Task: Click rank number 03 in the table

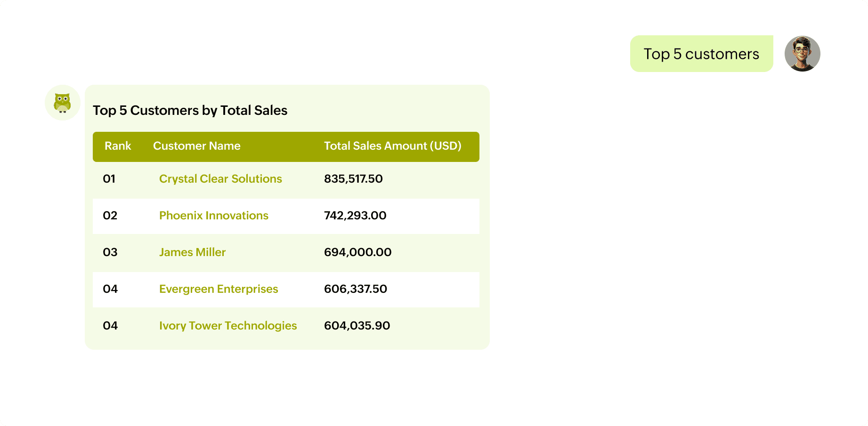Action: tap(110, 252)
